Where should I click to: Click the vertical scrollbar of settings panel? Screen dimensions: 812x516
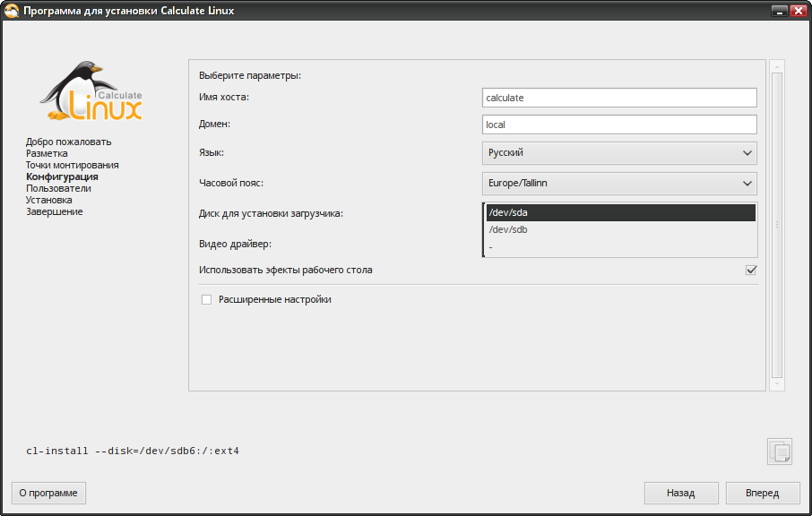pyautogui.click(x=777, y=225)
